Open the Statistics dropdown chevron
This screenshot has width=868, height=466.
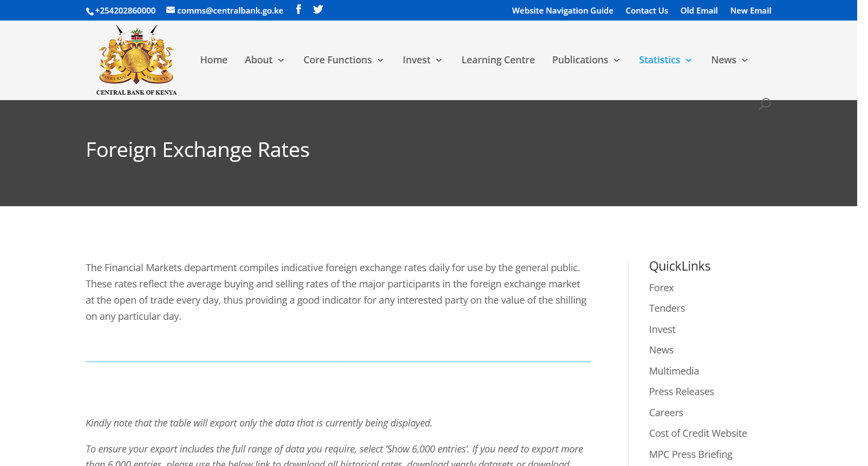689,61
